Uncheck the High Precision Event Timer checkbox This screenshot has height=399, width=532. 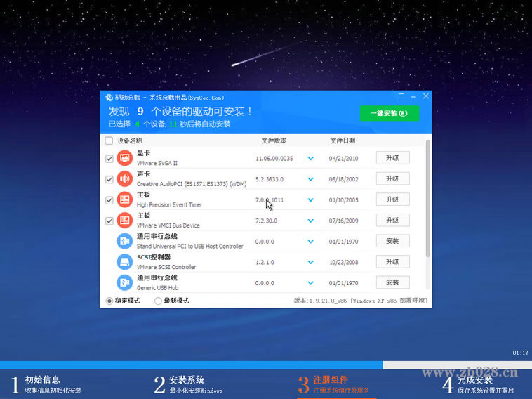pos(109,200)
